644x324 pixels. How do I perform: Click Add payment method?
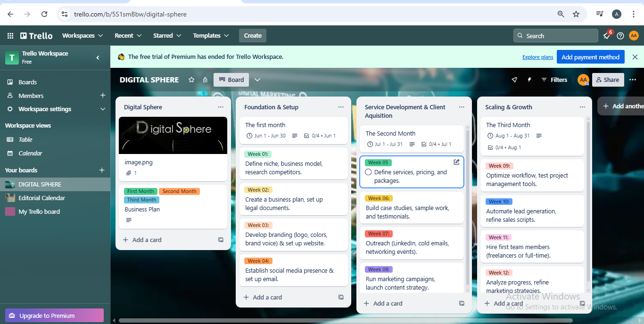591,57
